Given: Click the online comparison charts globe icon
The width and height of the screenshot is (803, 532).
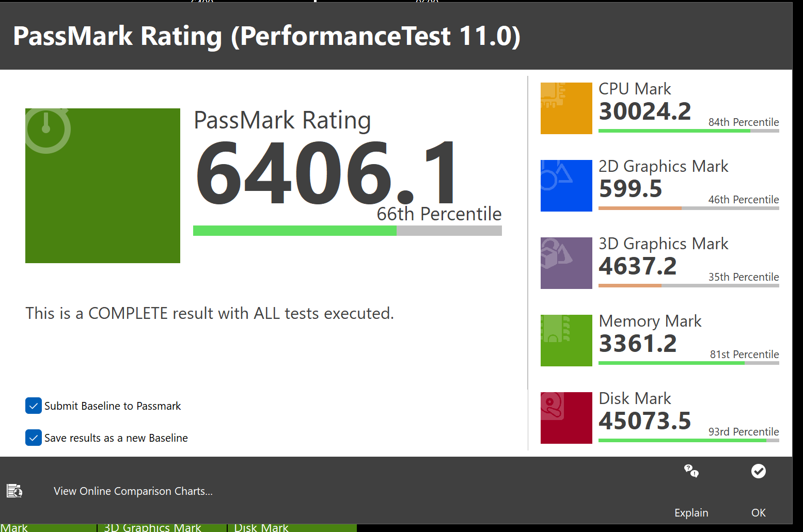Looking at the screenshot, I should click(14, 491).
